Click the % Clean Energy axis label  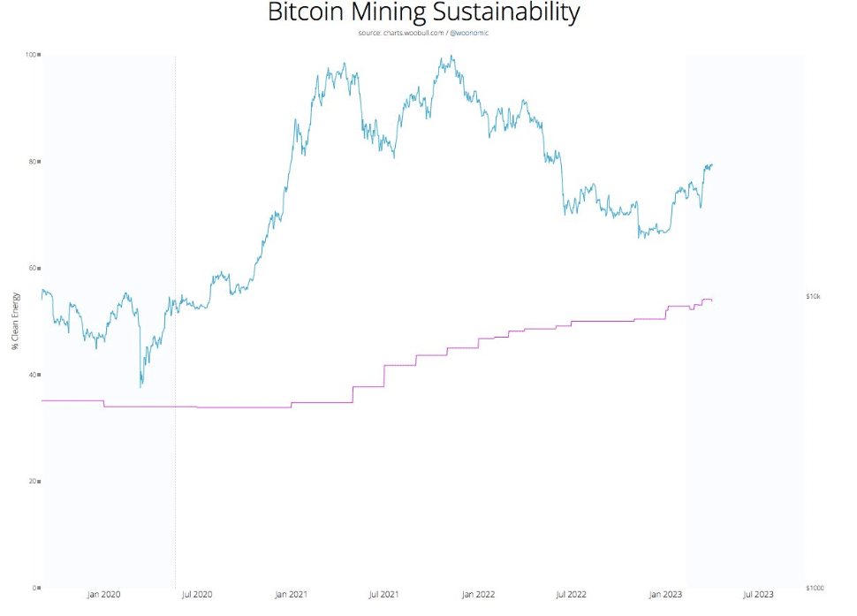(16, 321)
